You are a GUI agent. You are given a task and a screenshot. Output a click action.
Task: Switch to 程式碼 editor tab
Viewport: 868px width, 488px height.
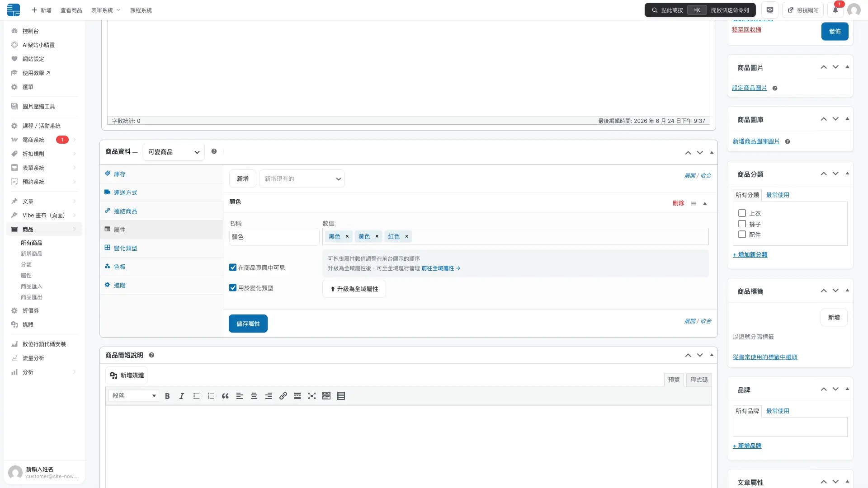[x=699, y=380]
